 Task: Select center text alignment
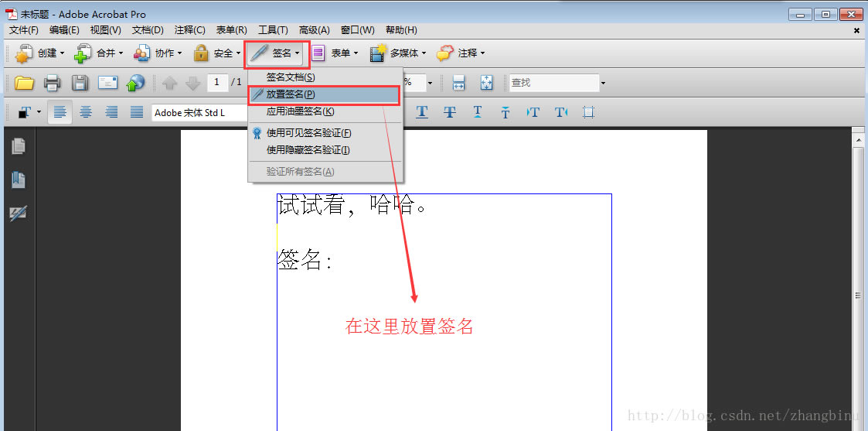[86, 112]
